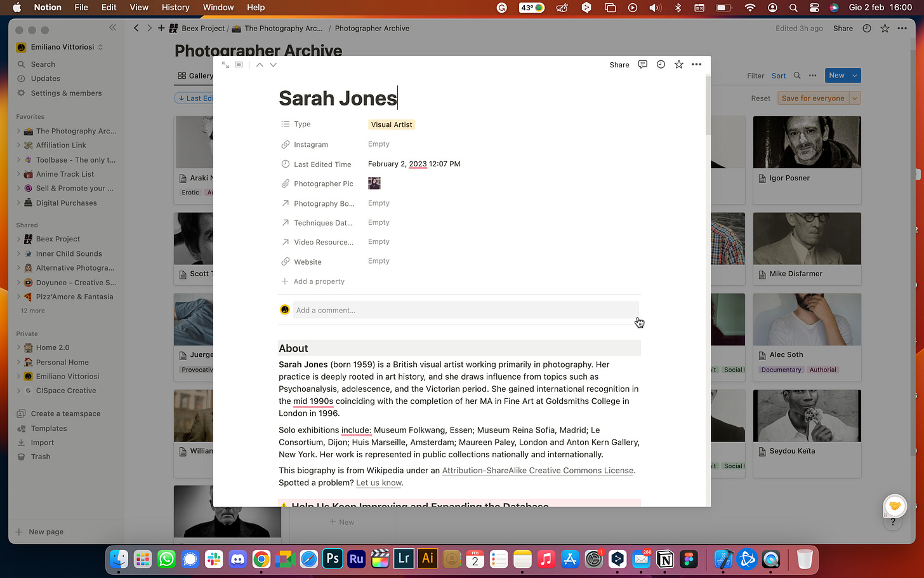Open Illustrator from the dock

428,558
